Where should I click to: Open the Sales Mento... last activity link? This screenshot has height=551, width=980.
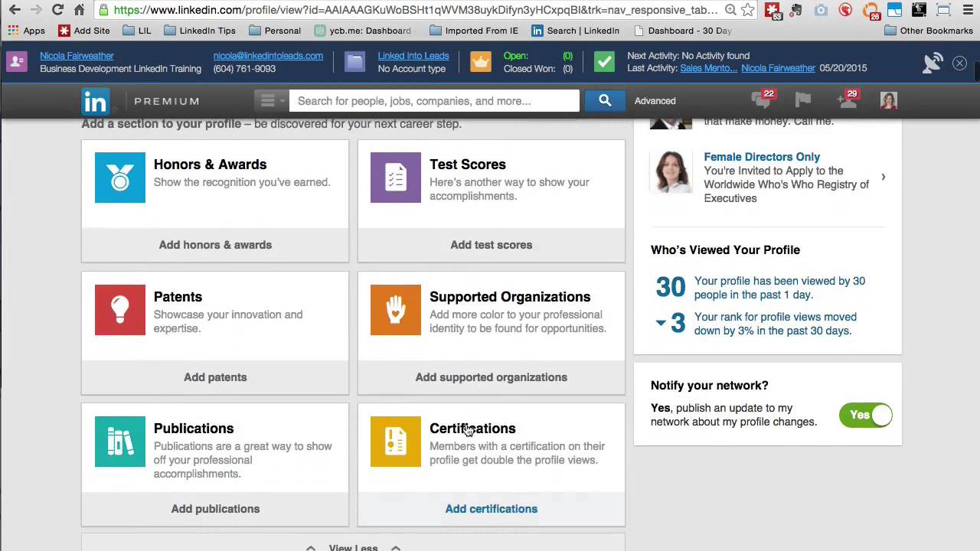pyautogui.click(x=709, y=68)
